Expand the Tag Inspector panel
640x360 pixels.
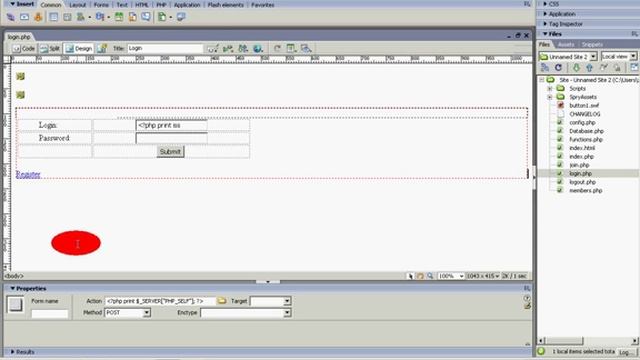point(545,24)
